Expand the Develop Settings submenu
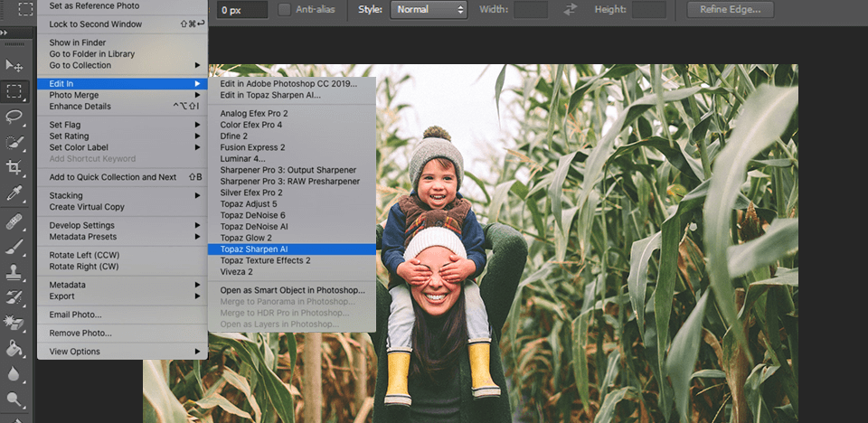The image size is (868, 423). (122, 225)
